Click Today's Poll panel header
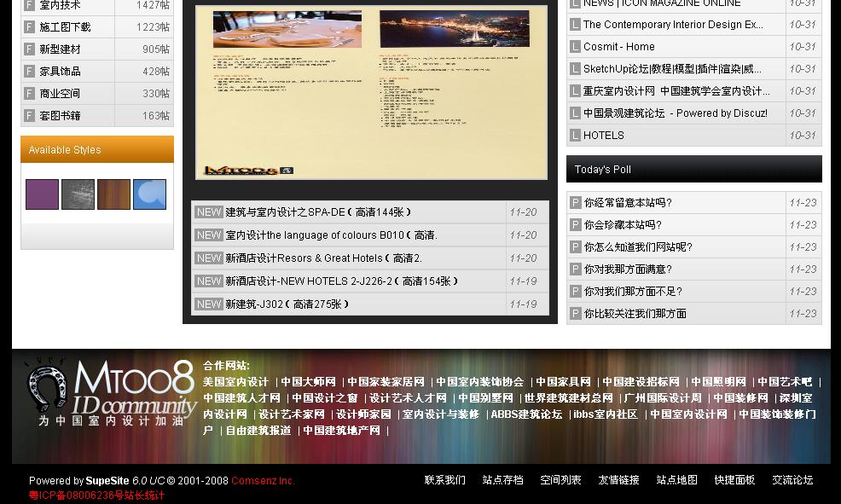 click(694, 169)
